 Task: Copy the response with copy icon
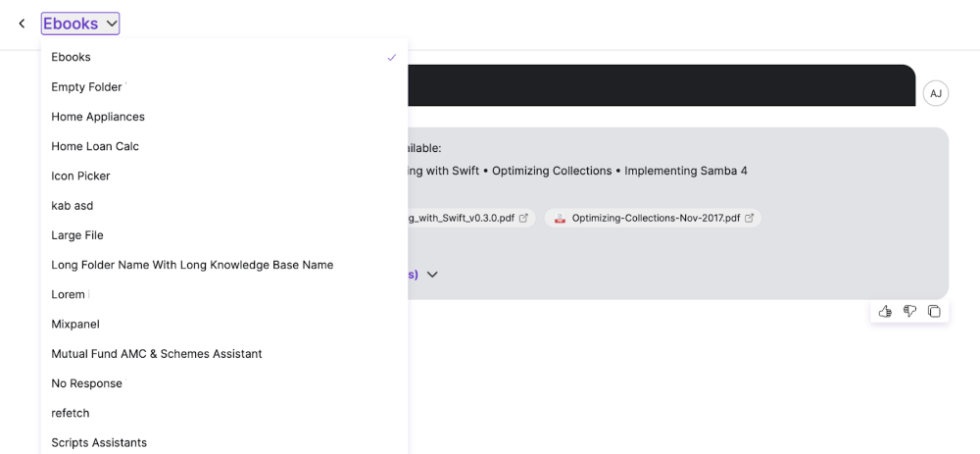click(x=934, y=311)
